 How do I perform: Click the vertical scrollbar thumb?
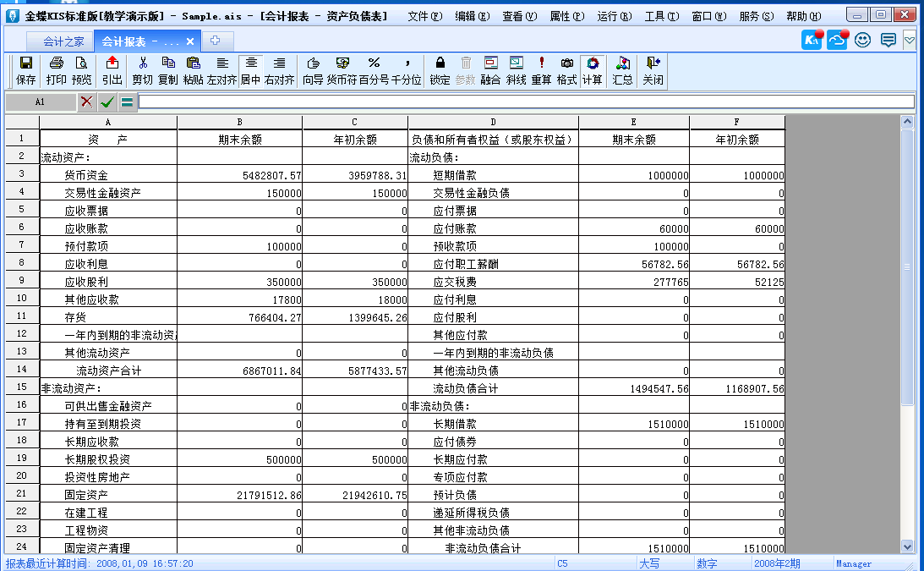[907, 267]
